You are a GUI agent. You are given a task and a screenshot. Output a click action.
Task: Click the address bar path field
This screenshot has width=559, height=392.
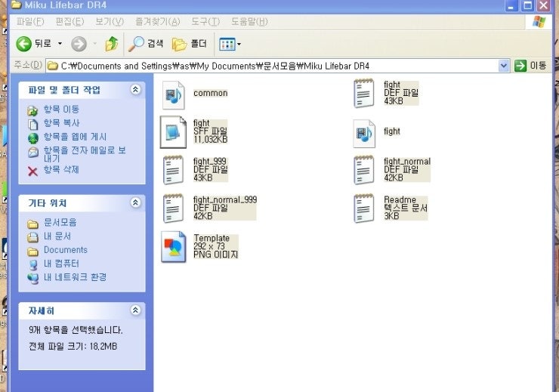tap(273, 66)
